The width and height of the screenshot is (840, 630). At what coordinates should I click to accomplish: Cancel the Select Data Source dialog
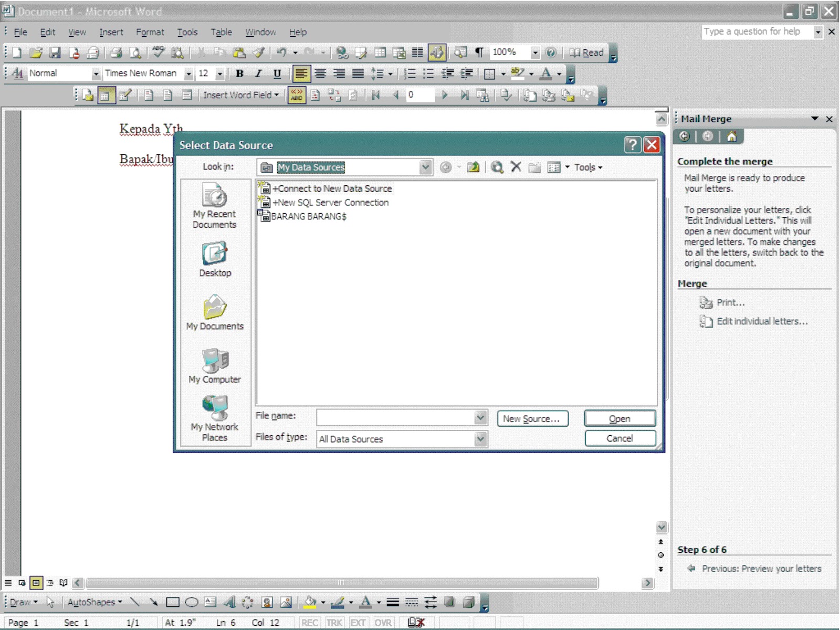[620, 438]
